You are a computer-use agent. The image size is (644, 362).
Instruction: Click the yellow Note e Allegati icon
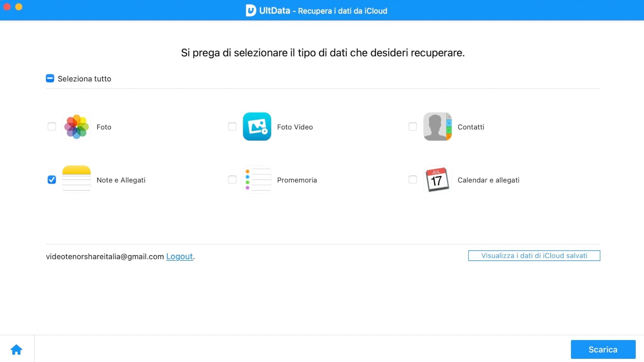(x=76, y=179)
